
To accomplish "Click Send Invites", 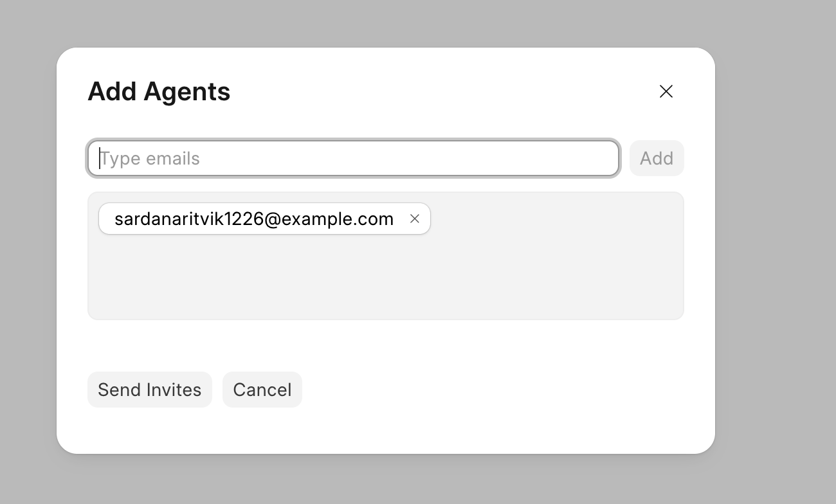I will [x=149, y=390].
